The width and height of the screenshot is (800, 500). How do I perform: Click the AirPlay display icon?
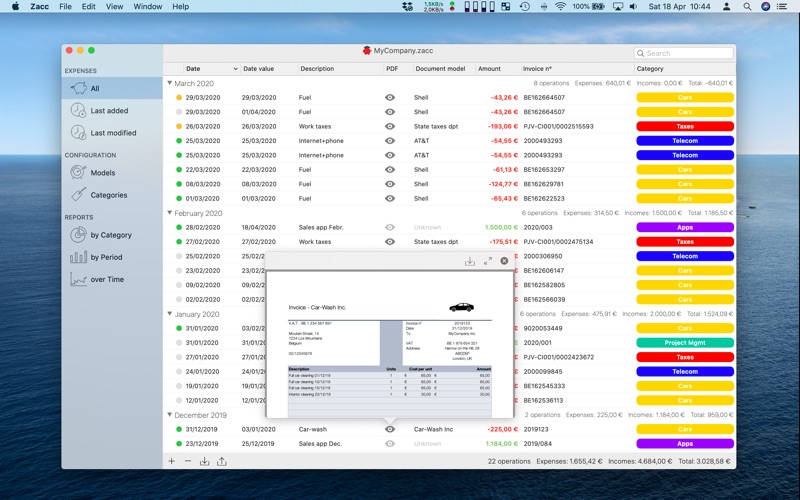[x=618, y=7]
